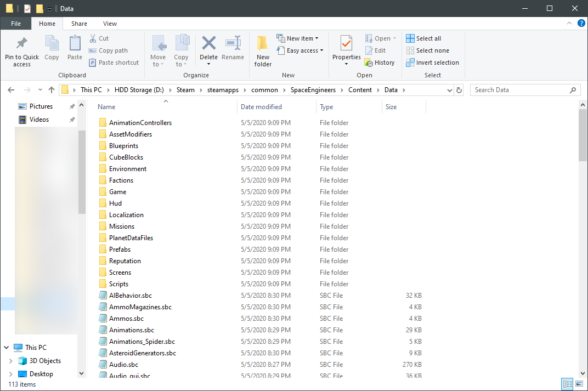Open Properties from the ribbon
The image size is (588, 391).
(x=346, y=44)
